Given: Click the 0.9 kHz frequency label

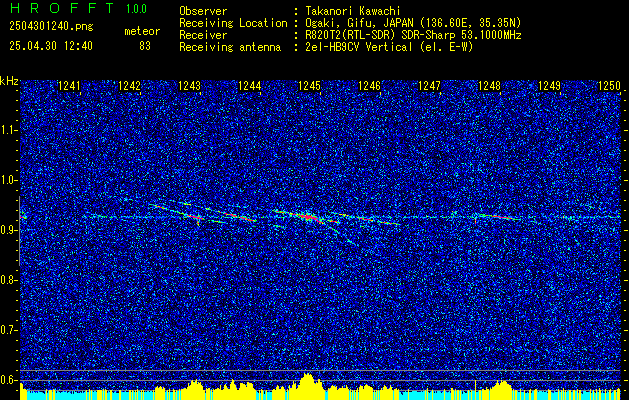Looking at the screenshot, I should (8, 230).
